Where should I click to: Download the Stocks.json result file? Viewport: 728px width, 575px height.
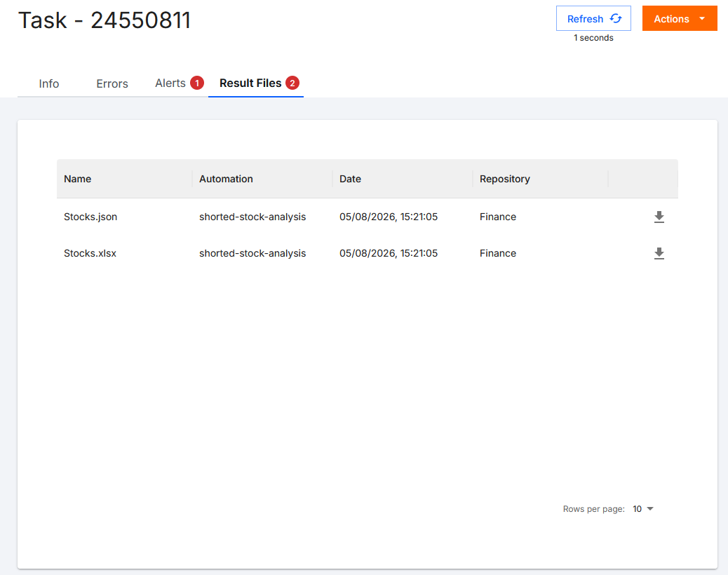coord(659,217)
